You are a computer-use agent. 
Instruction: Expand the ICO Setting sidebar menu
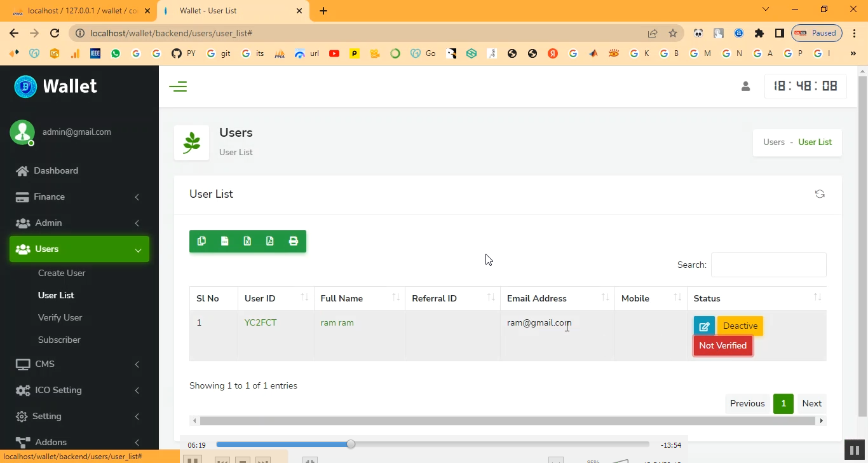click(x=79, y=390)
